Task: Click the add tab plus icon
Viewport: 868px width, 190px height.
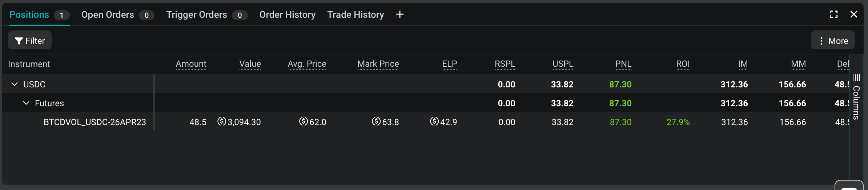Action: 400,15
